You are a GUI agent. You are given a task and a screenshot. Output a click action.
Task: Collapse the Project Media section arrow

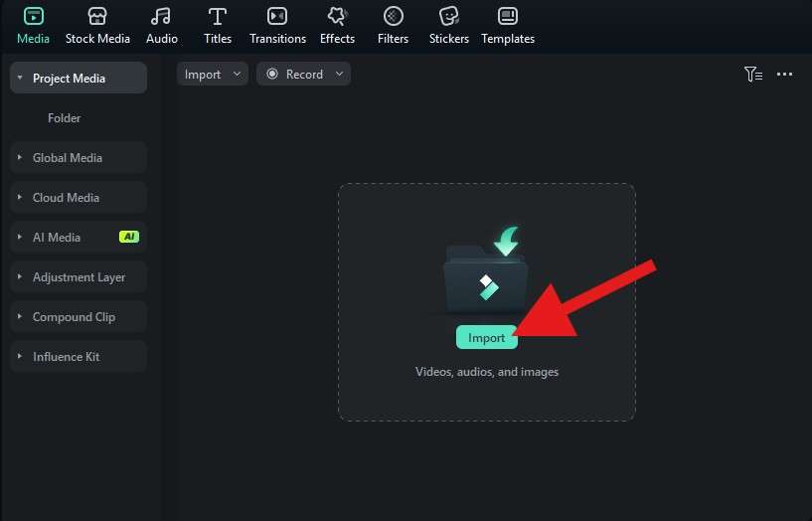(20, 78)
